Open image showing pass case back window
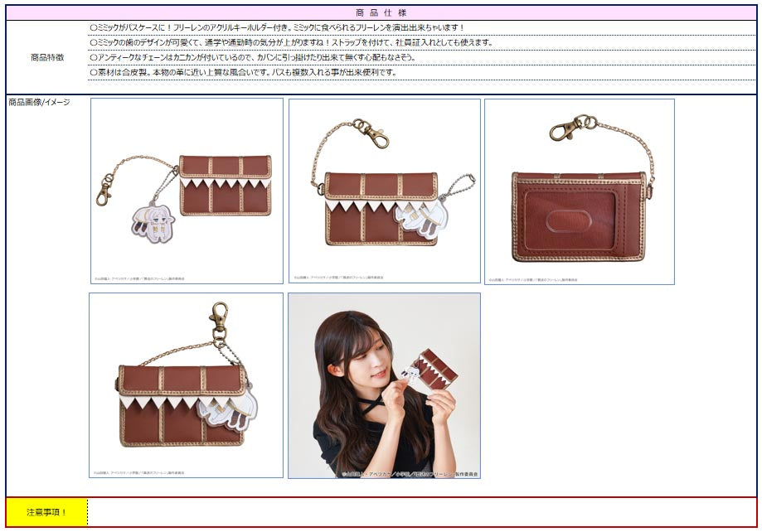This screenshot has width=762, height=532. (x=580, y=192)
